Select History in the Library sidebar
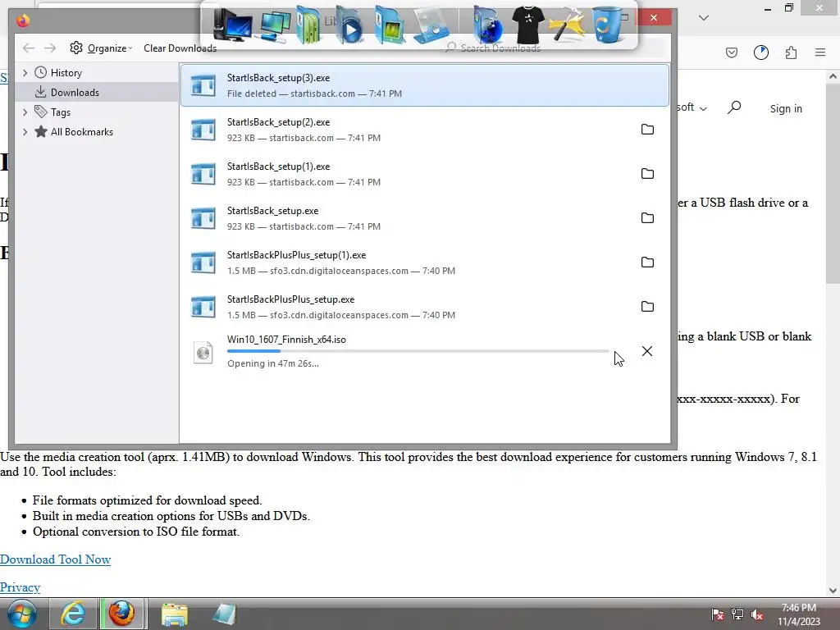Screen dimensions: 840x630 coord(66,73)
